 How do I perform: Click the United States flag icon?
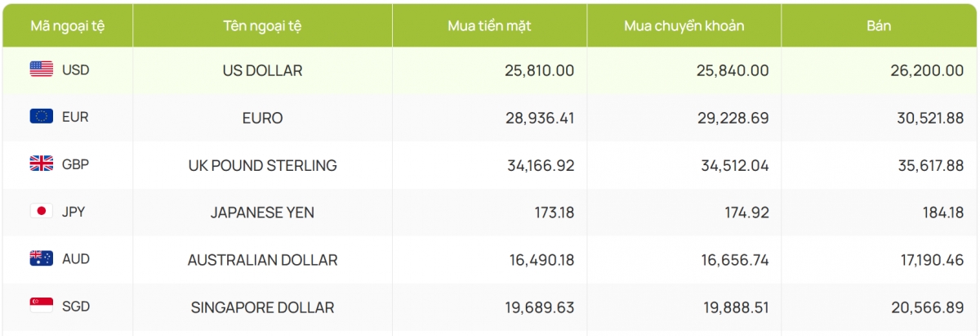tap(42, 69)
